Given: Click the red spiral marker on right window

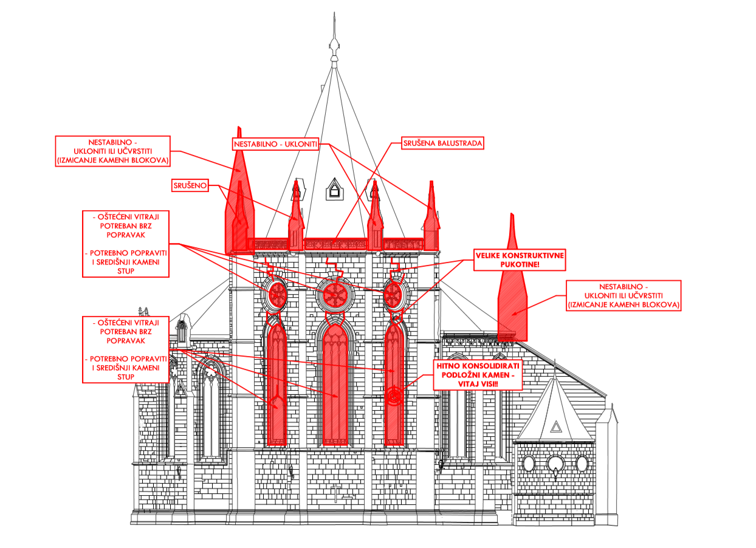Looking at the screenshot, I should 394,397.
